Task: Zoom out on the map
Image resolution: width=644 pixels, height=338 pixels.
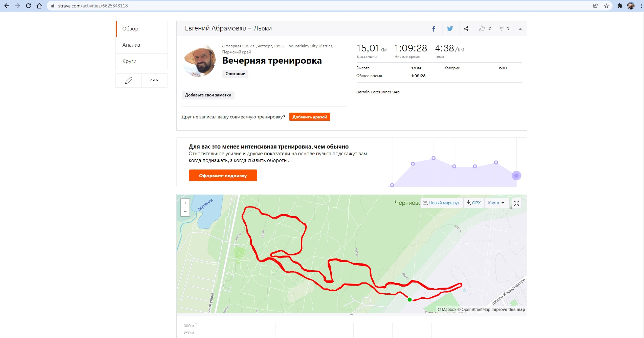Action: [185, 212]
